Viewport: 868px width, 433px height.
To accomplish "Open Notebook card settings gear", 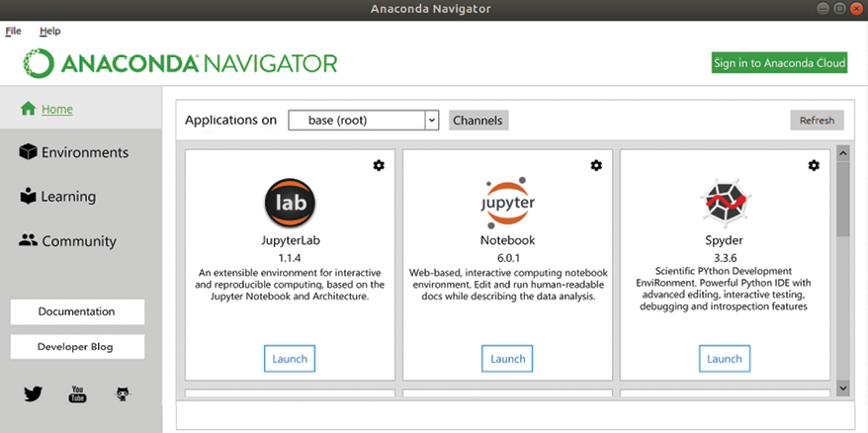I will tap(596, 165).
